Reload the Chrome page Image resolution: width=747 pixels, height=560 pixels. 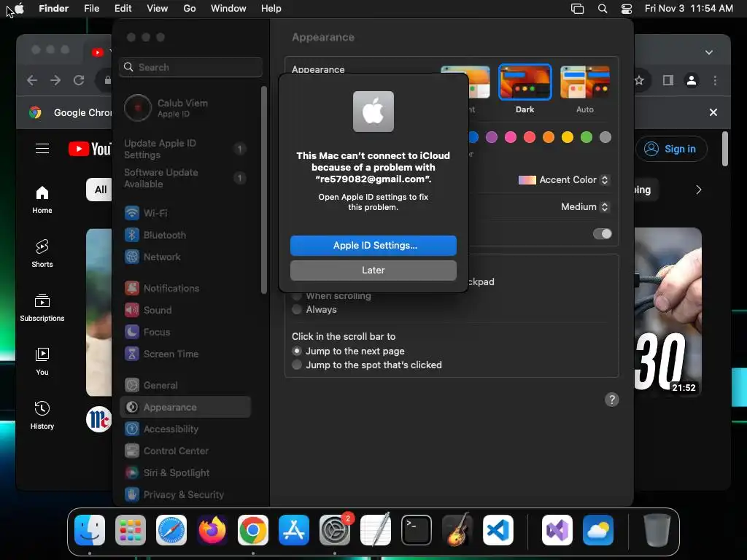coord(79,80)
